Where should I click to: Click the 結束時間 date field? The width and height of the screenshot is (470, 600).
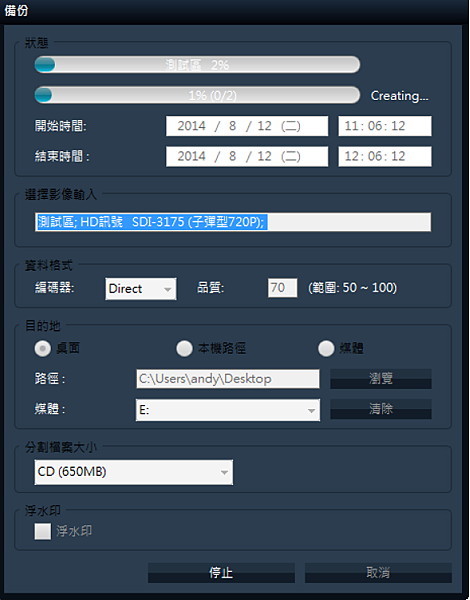click(247, 157)
